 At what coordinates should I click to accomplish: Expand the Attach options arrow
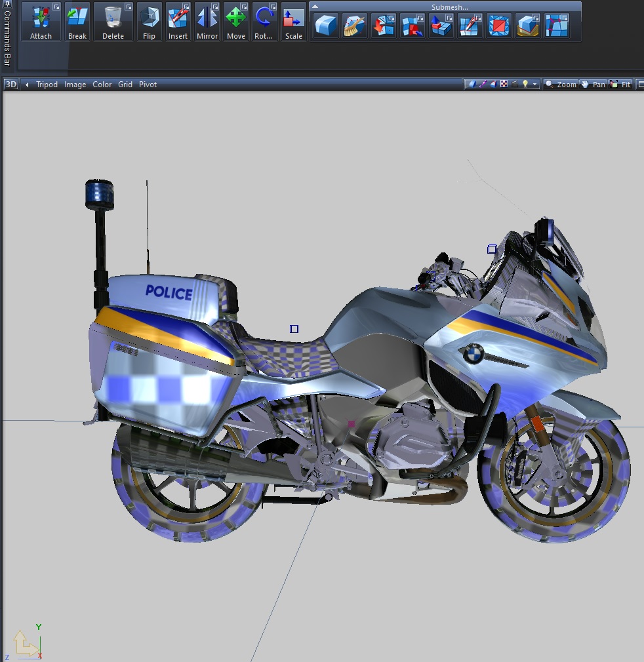tap(56, 7)
